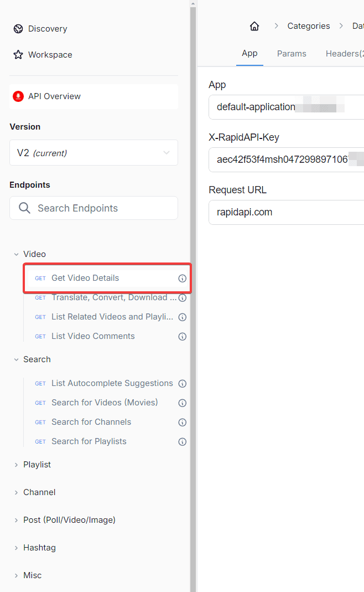
Task: Click Categories in the breadcrumb
Action: (x=308, y=26)
